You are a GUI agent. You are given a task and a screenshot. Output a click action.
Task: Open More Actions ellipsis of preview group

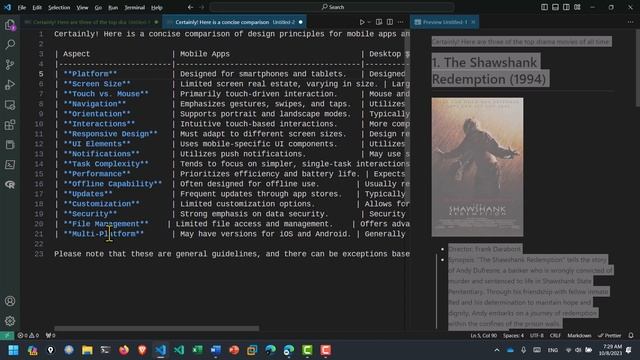point(631,22)
